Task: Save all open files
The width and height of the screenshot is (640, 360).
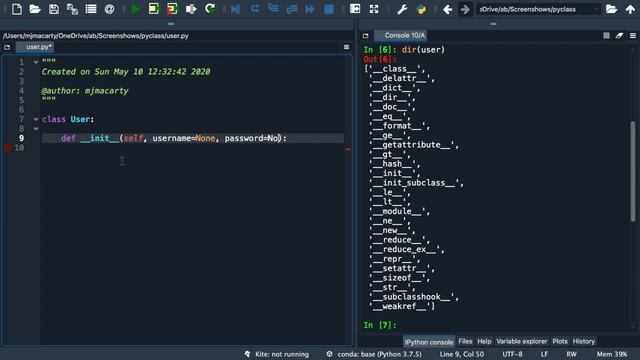Action: point(72,9)
